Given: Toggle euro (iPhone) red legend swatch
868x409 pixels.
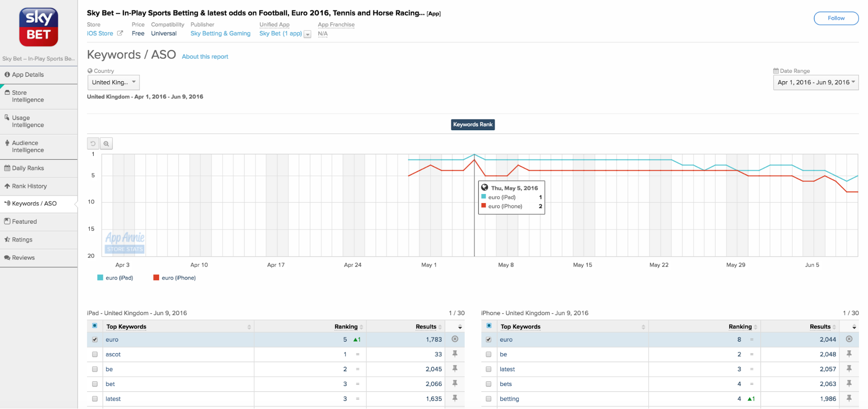Looking at the screenshot, I should point(156,278).
